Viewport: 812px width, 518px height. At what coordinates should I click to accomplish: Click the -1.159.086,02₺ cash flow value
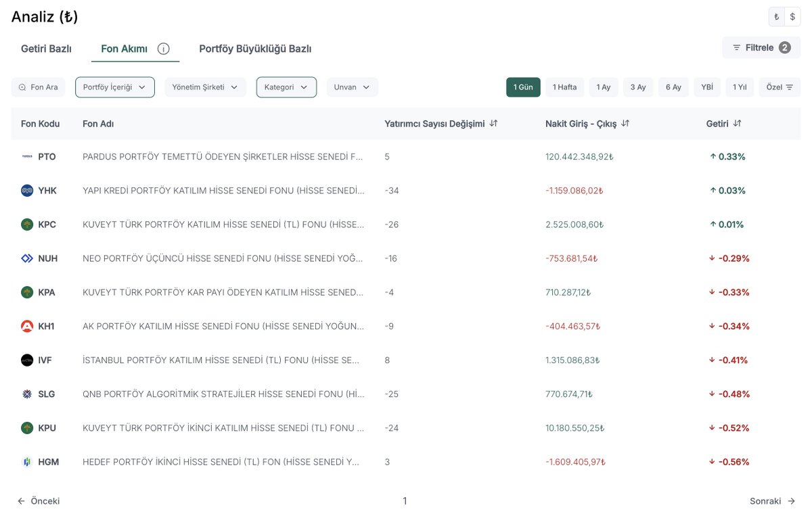574,191
